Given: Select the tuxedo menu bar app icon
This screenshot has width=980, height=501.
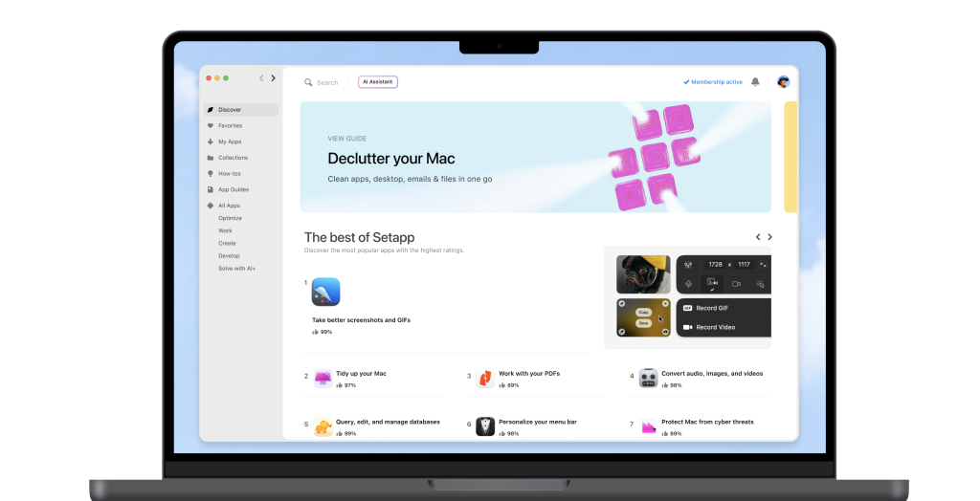Looking at the screenshot, I should pyautogui.click(x=485, y=426).
